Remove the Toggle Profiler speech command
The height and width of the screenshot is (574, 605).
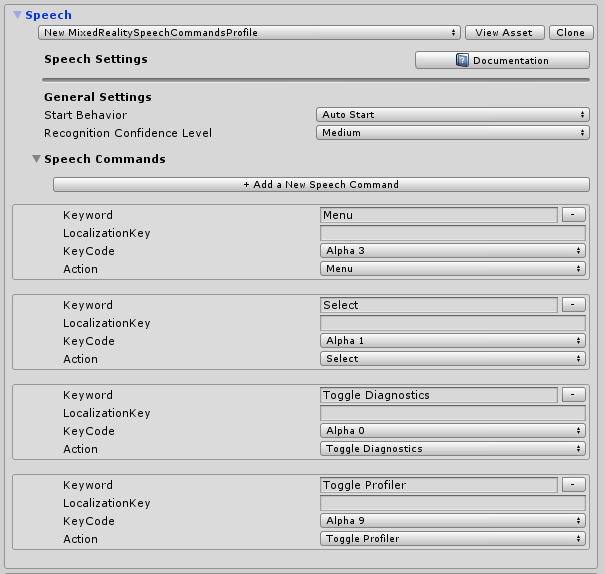click(573, 484)
